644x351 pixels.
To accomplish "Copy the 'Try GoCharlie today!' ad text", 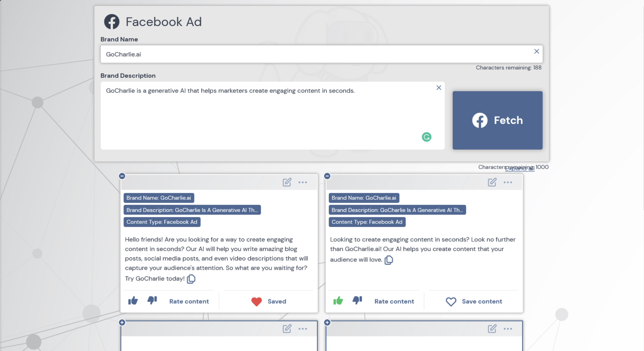I will 191,279.
